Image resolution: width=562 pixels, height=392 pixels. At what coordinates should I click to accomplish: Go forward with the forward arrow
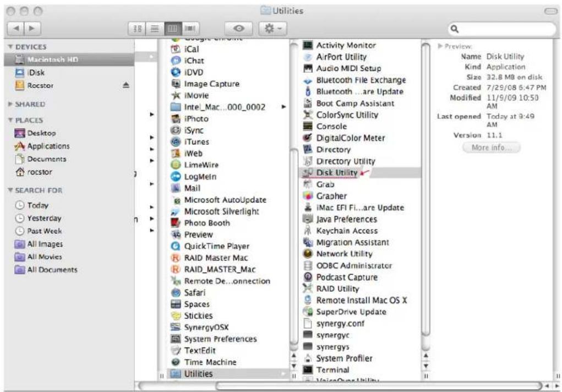[x=32, y=28]
